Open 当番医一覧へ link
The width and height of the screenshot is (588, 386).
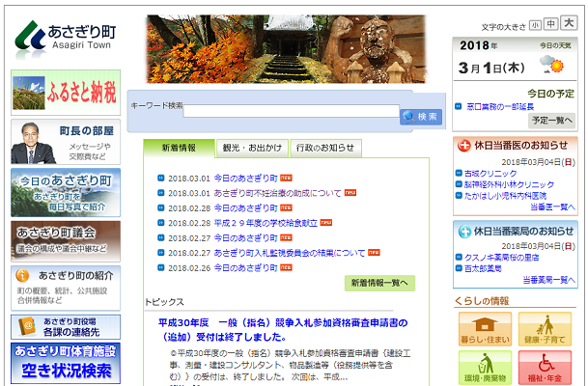552,207
